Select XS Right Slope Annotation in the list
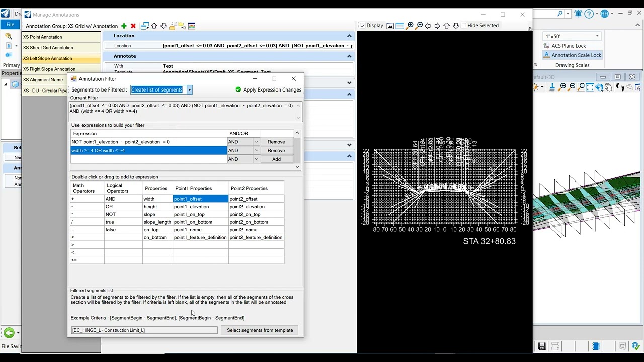644x362 pixels. pyautogui.click(x=61, y=69)
